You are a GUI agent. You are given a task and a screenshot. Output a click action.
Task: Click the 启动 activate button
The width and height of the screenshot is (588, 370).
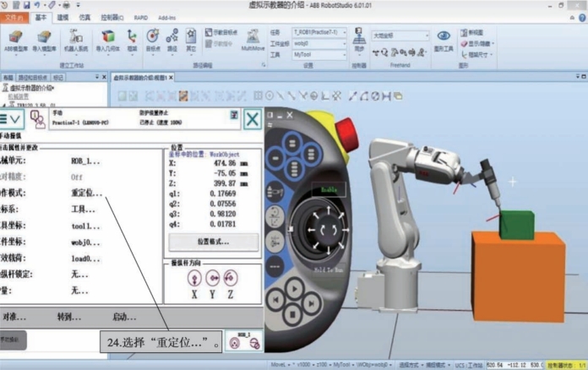click(124, 317)
